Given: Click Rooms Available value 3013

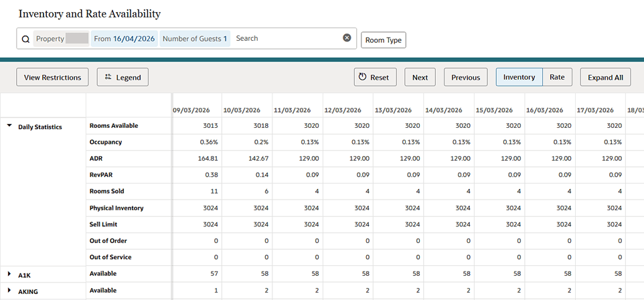Looking at the screenshot, I should click(x=211, y=126).
